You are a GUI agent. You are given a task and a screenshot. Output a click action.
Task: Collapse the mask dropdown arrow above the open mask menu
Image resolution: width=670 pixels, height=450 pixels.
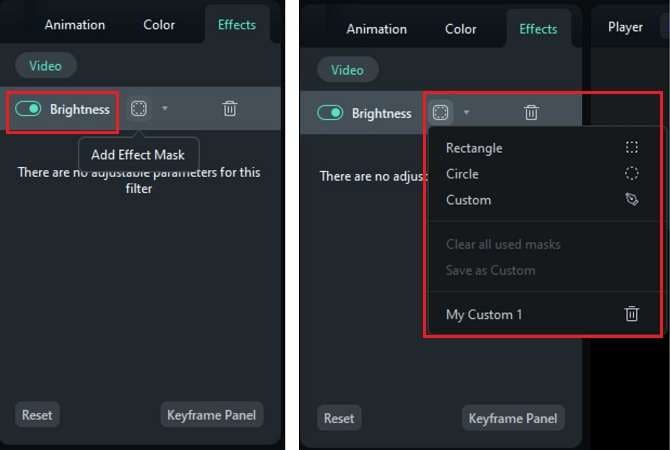click(466, 113)
